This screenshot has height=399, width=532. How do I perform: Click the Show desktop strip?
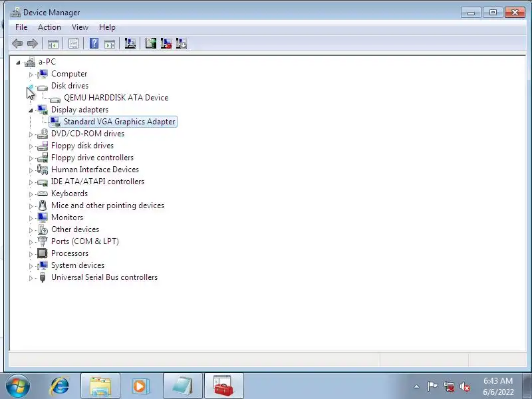[528, 386]
